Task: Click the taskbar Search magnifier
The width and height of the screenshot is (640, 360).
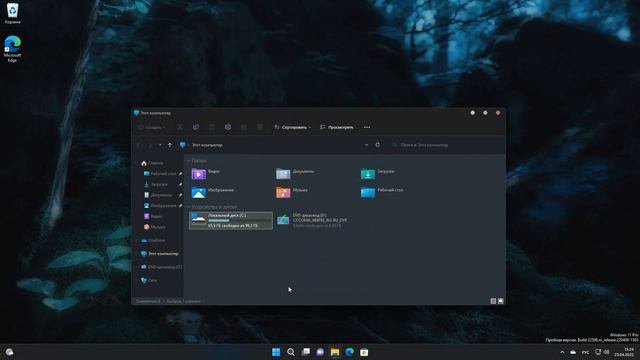Action: (291, 352)
